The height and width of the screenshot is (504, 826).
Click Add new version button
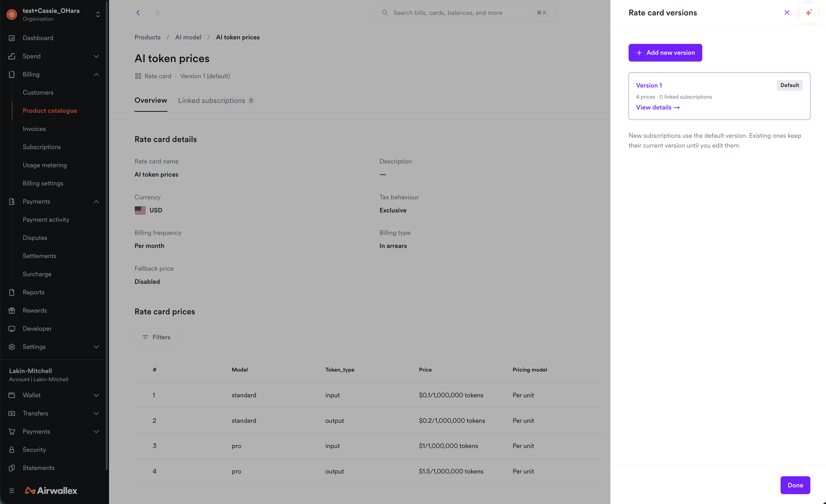(665, 52)
